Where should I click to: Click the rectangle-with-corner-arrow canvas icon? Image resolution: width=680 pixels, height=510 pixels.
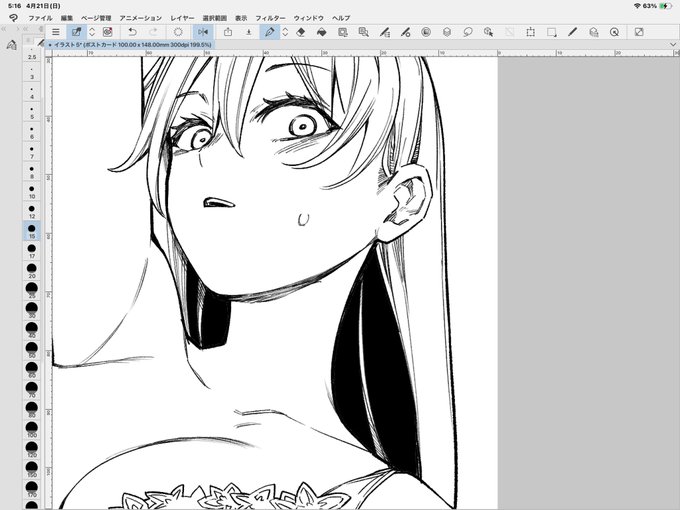click(x=551, y=32)
